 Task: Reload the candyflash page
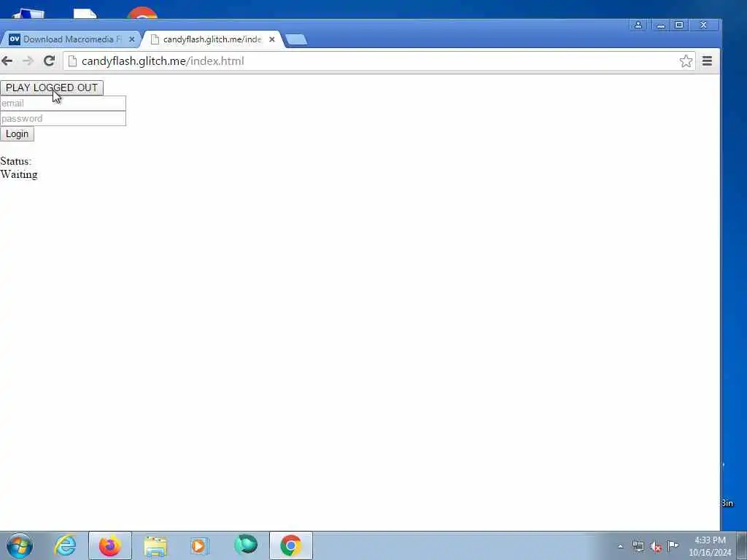pyautogui.click(x=49, y=61)
